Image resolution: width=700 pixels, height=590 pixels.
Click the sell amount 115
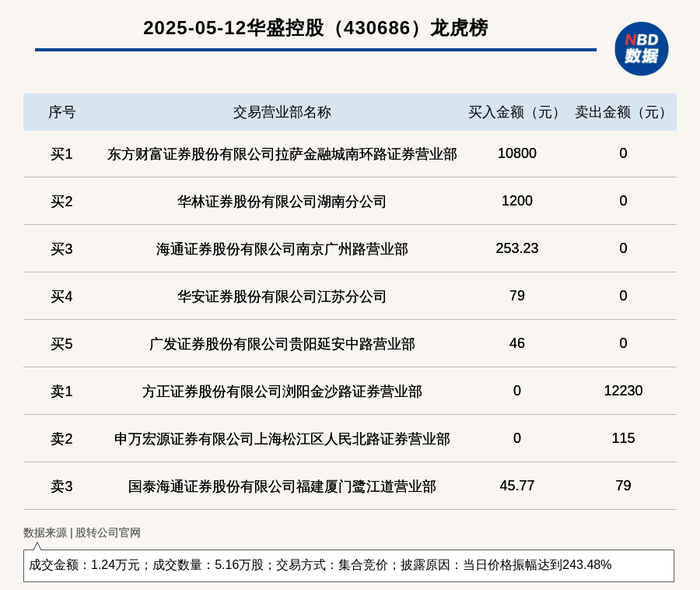pyautogui.click(x=623, y=437)
